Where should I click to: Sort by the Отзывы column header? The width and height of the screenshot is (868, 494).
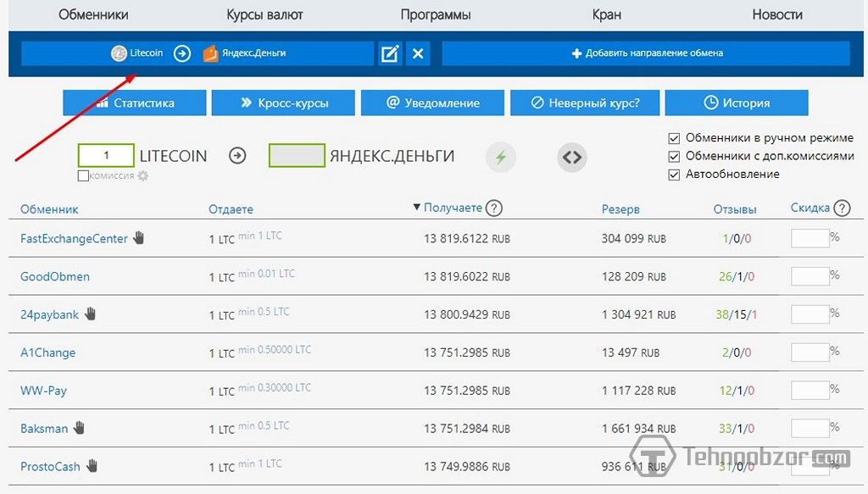click(735, 209)
